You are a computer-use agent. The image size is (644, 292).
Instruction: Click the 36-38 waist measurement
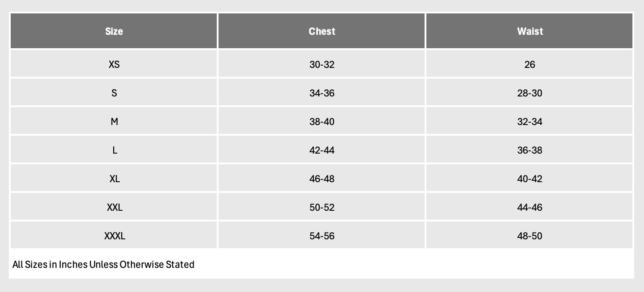coord(530,150)
